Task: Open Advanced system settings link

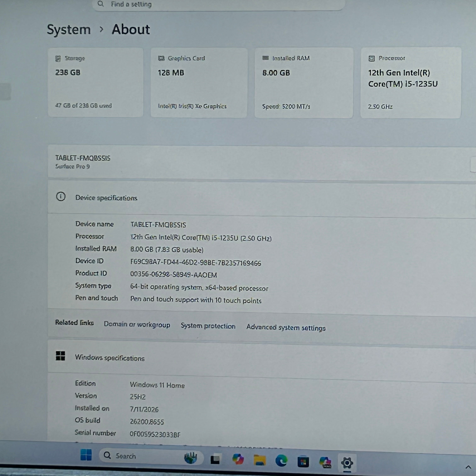Action: click(286, 327)
